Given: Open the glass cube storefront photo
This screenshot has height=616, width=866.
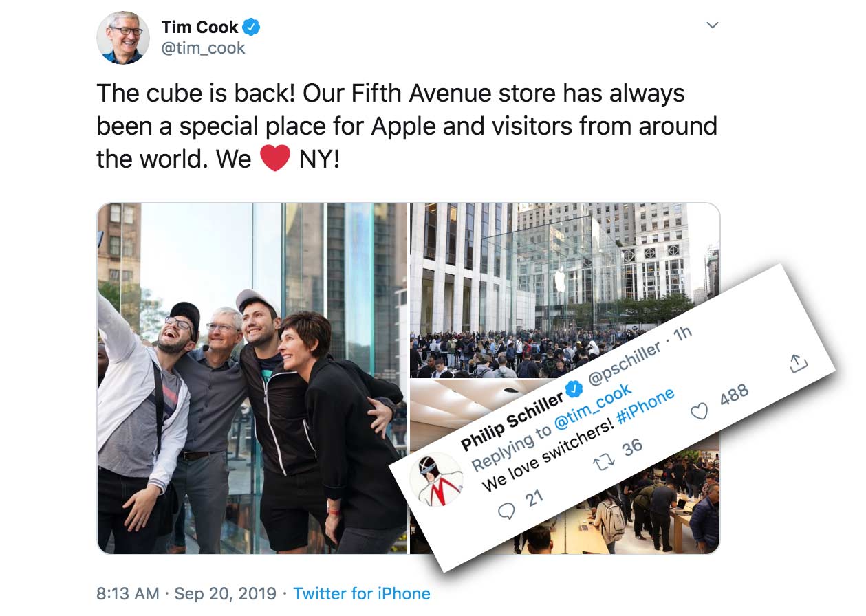Looking at the screenshot, I should tap(565, 290).
